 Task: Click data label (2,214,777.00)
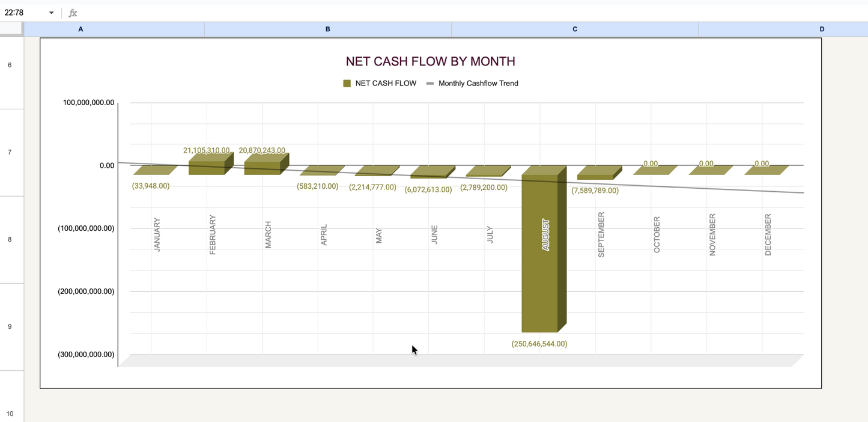[x=372, y=187]
